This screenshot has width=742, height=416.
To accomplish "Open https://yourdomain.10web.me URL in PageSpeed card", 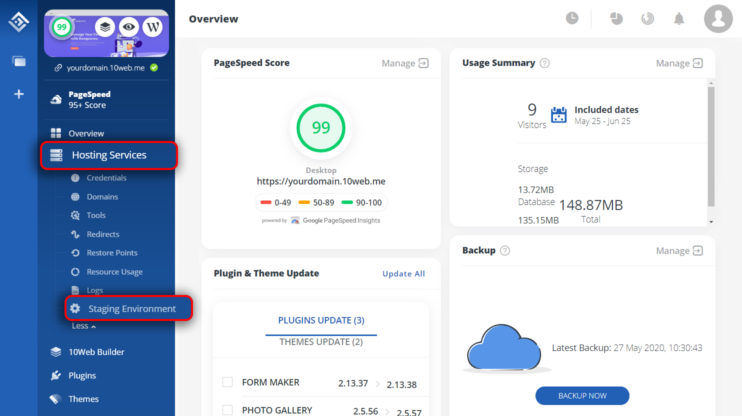I will [321, 181].
